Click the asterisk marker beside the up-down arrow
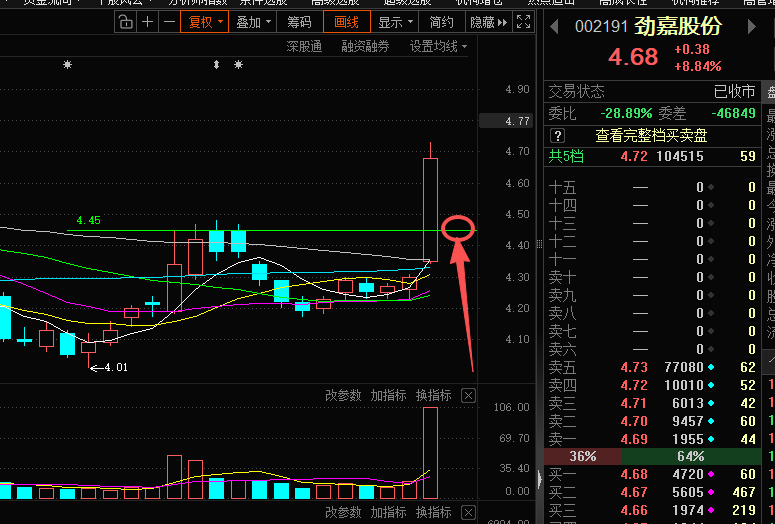 (238, 64)
